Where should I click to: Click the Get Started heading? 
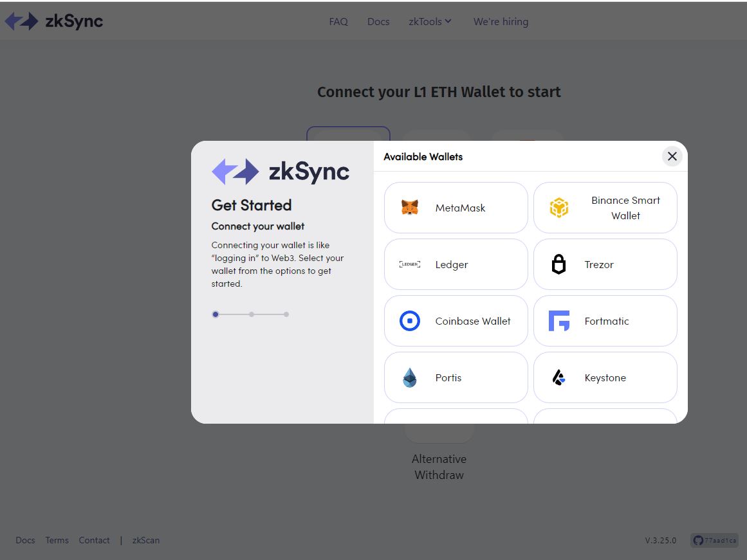[x=251, y=205]
